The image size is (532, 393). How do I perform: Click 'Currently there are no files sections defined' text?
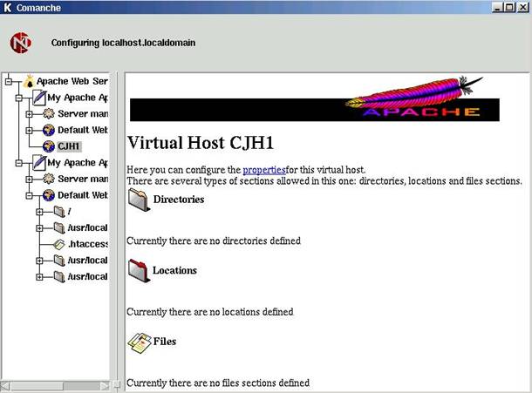point(218,383)
